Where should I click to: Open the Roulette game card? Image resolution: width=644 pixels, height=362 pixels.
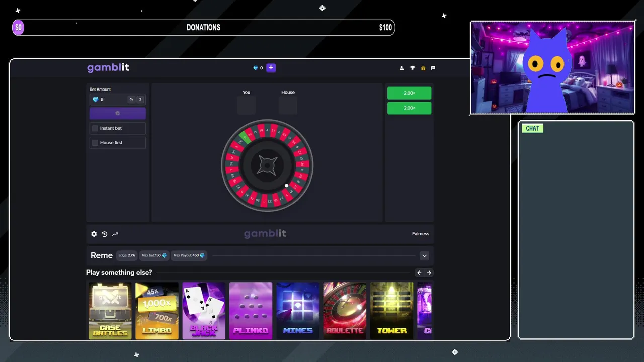tap(345, 311)
